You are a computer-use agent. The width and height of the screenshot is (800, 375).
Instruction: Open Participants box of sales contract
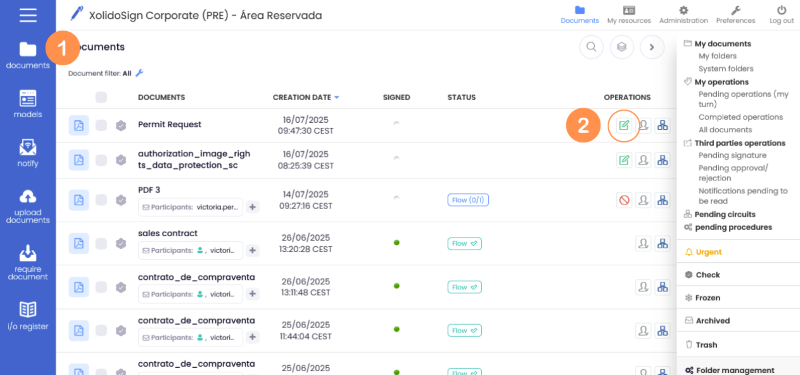190,251
